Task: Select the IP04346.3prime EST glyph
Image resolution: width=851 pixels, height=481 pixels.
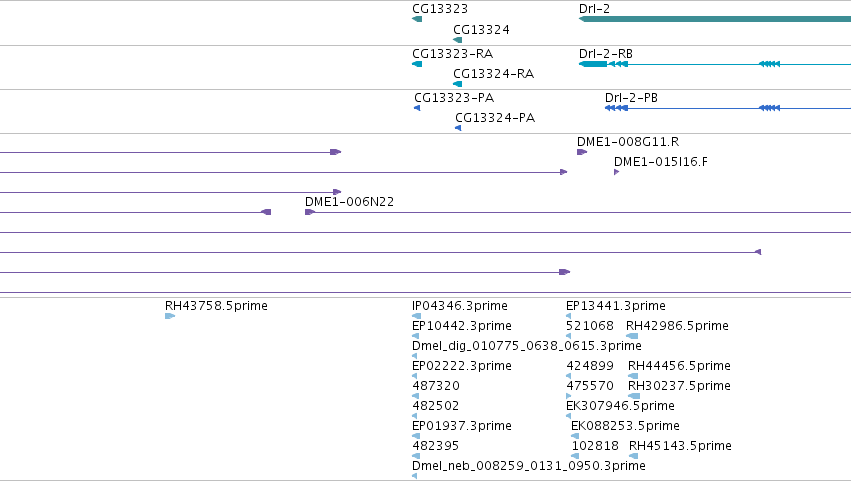Action: [x=416, y=316]
